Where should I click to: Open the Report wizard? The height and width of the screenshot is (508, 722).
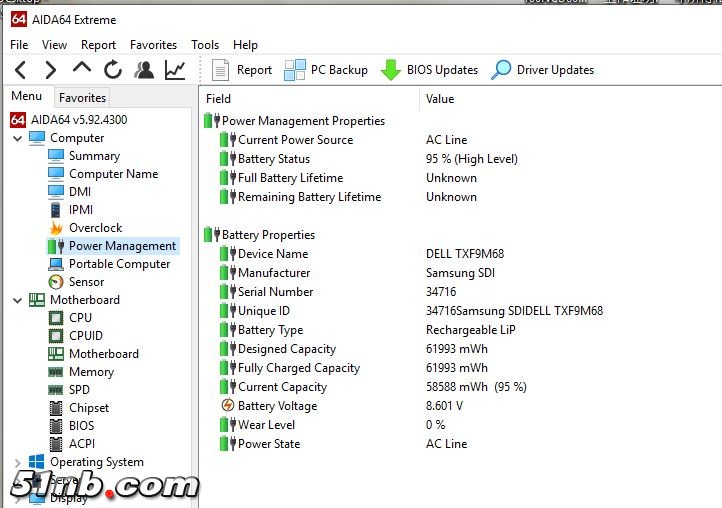242,70
